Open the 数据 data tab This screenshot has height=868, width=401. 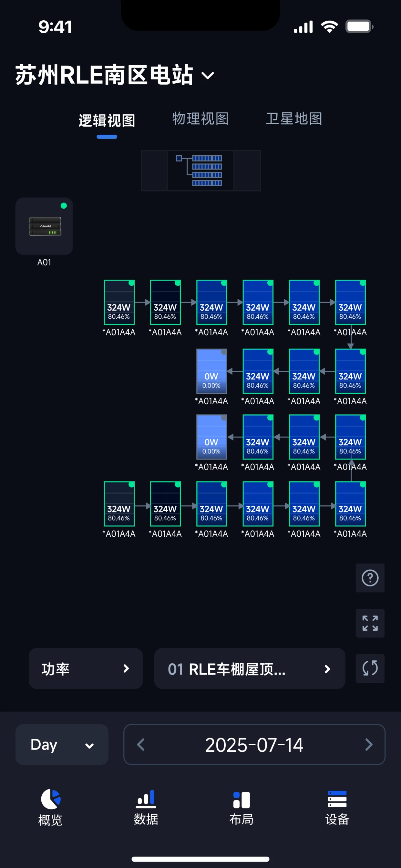pyautogui.click(x=146, y=807)
